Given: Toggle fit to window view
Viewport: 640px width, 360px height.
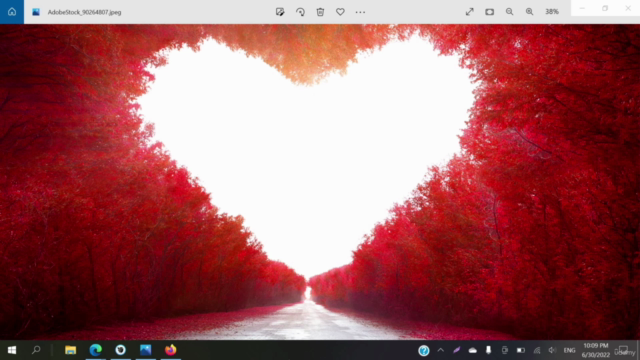Looking at the screenshot, I should (490, 12).
